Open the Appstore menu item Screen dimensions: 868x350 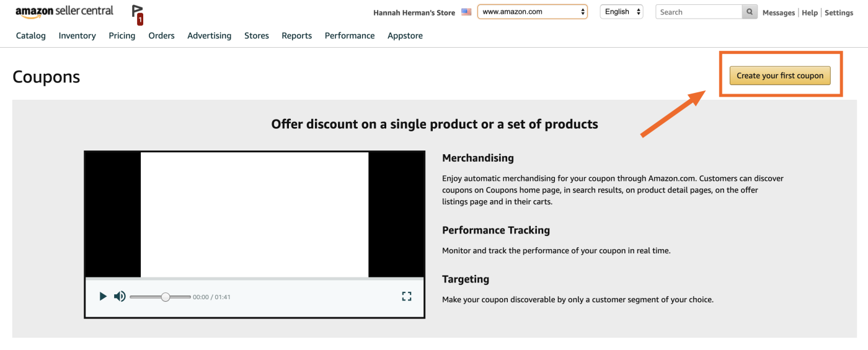pyautogui.click(x=405, y=35)
